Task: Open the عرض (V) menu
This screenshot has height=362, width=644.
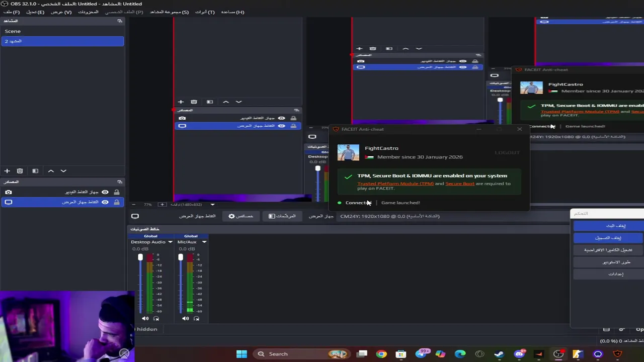Action: (61, 12)
